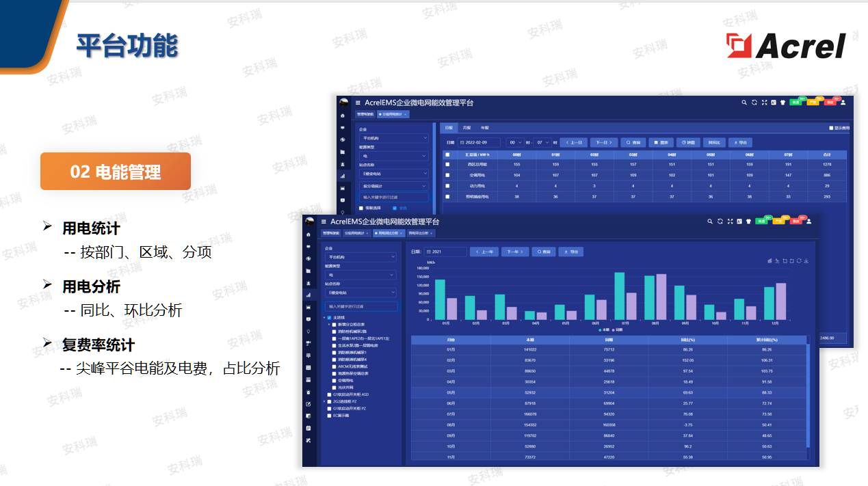Open the E楼变电站 dropdown in front window
This screenshot has width=868, height=486.
360,293
